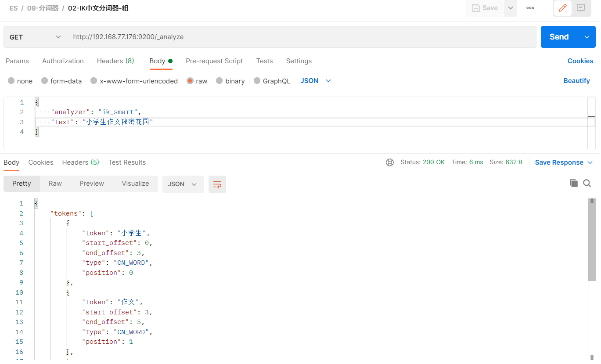This screenshot has width=601, height=364.
Task: Click the token "作文" line
Action: [112, 302]
